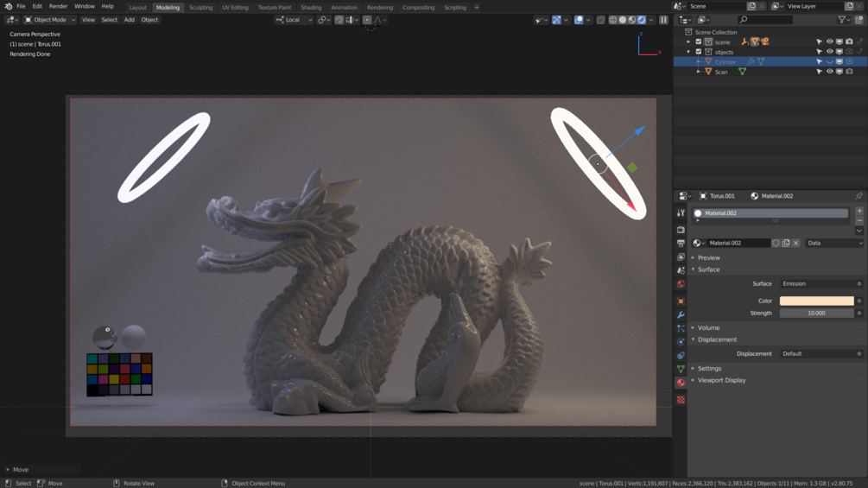868x488 pixels.
Task: Collapse the Surface panel
Action: click(x=708, y=269)
